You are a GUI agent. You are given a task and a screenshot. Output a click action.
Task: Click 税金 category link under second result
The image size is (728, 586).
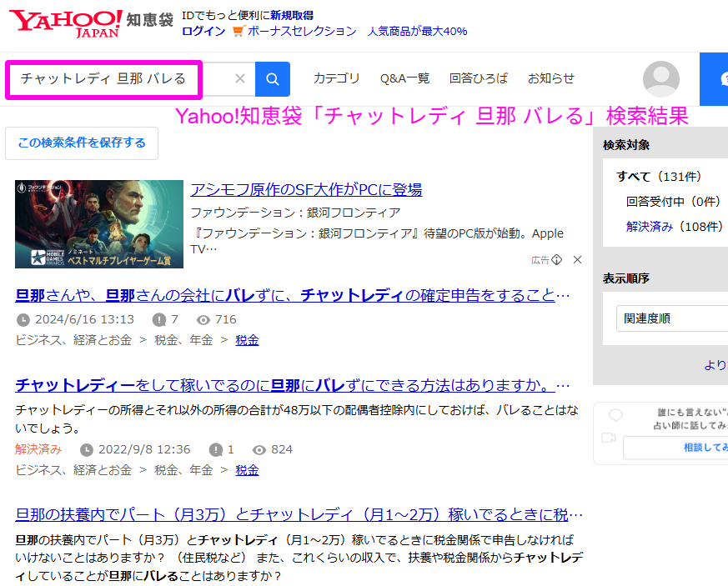247,470
